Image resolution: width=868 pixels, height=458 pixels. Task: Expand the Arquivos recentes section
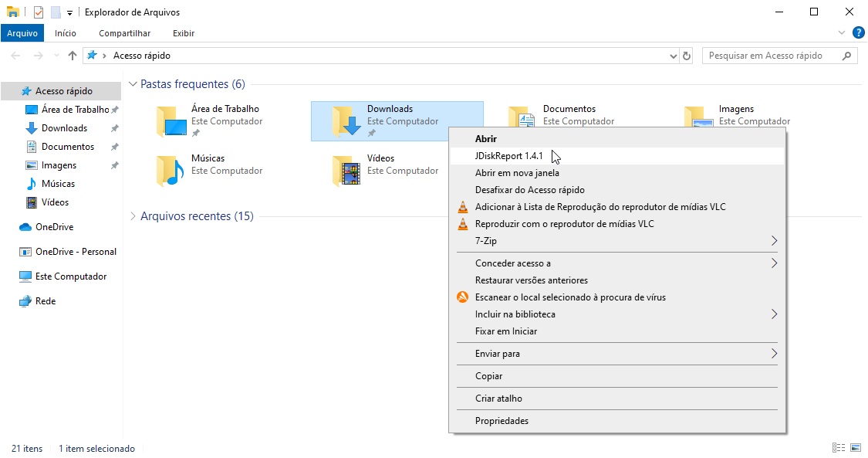tap(133, 216)
